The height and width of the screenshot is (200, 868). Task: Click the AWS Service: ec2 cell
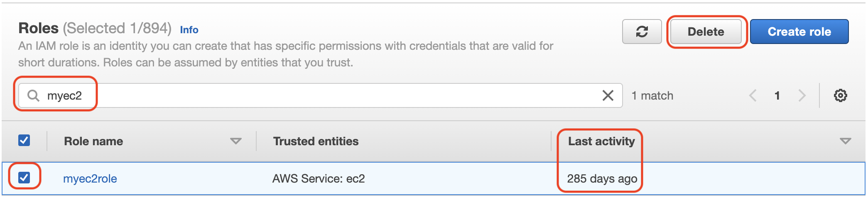coord(319,178)
